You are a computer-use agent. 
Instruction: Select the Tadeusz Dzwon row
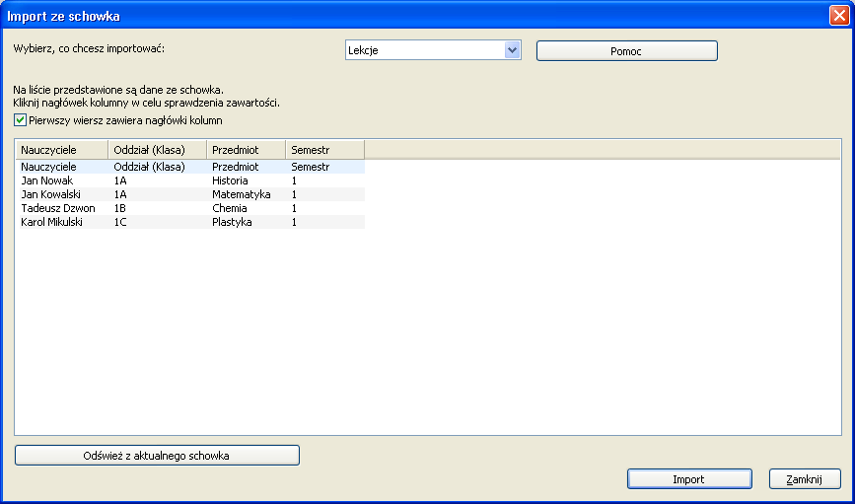pyautogui.click(x=57, y=209)
